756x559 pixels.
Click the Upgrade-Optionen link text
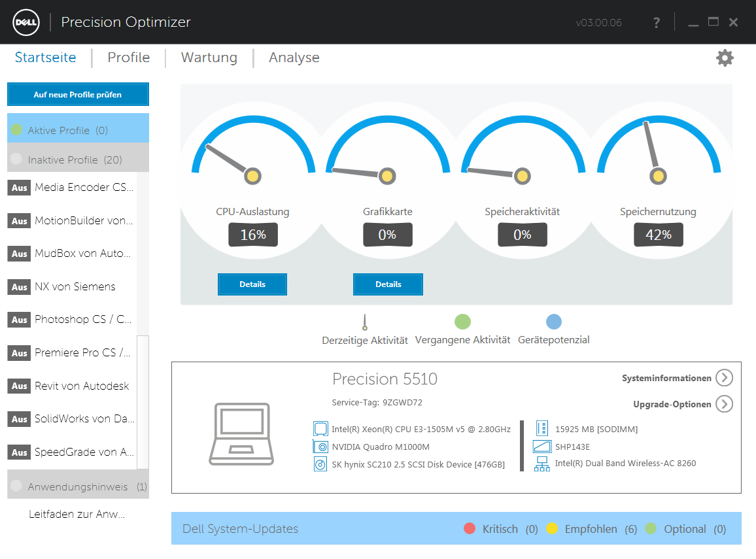click(x=672, y=404)
